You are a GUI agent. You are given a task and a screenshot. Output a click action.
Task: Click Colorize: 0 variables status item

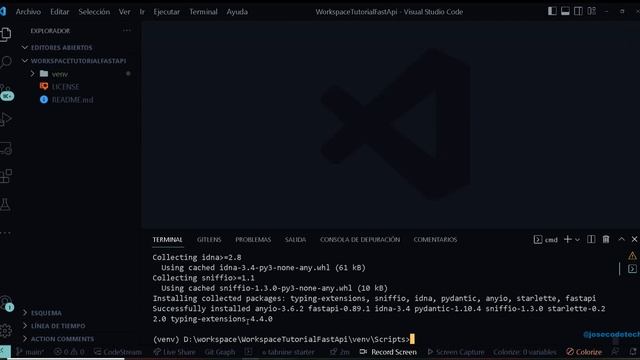[x=524, y=352]
